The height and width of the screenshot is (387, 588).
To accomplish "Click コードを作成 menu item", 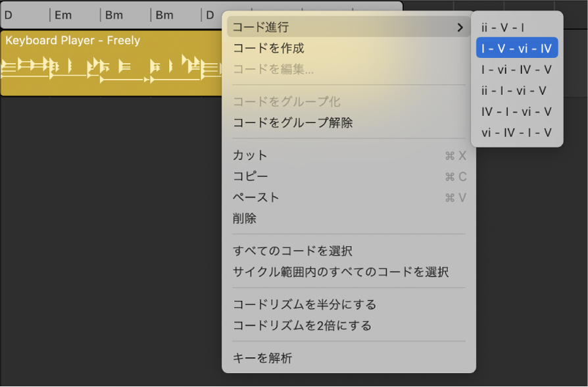I will pyautogui.click(x=268, y=49).
